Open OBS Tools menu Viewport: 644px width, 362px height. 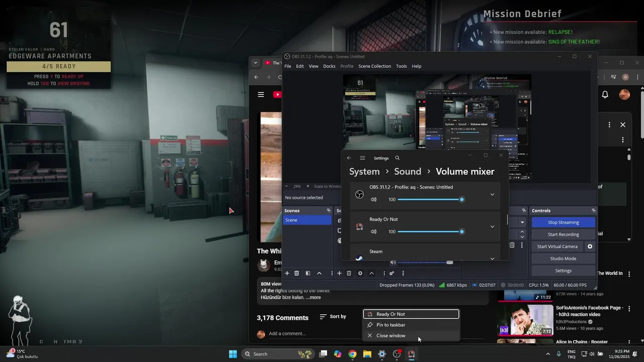(x=401, y=66)
